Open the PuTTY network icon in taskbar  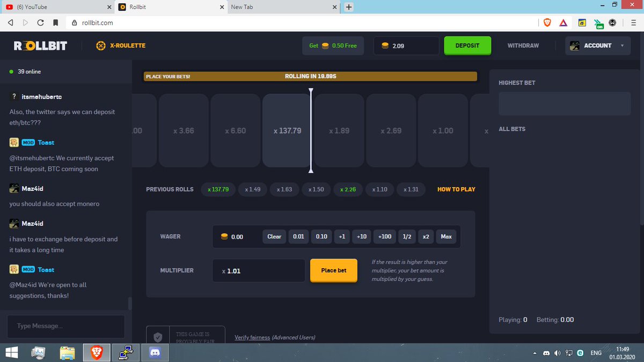click(x=126, y=352)
